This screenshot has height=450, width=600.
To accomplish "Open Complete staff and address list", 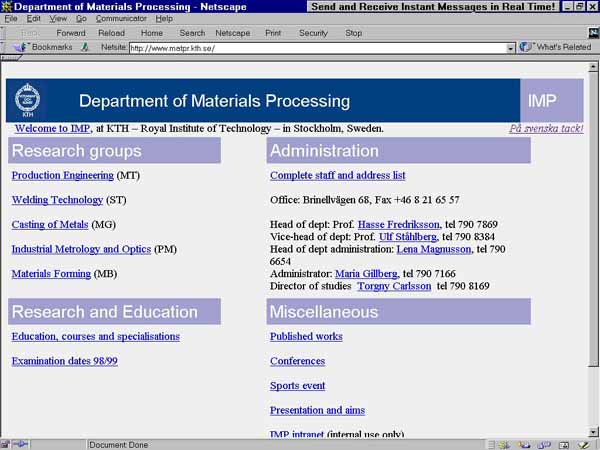I will point(338,175).
